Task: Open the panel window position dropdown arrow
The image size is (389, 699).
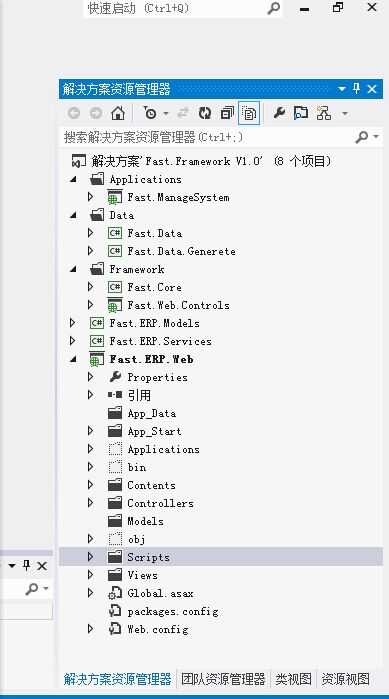Action: (x=342, y=89)
